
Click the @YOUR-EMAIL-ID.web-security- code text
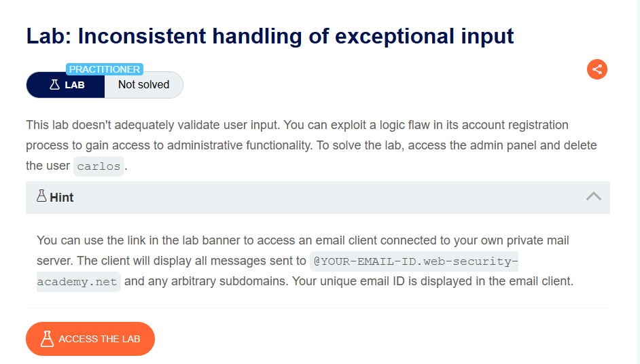[x=414, y=261]
